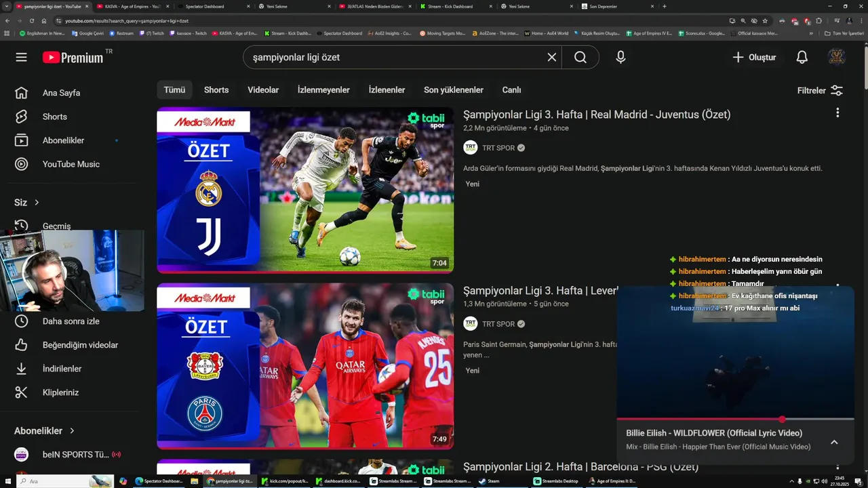
Task: Click Real Madrid - Juventus (Özet) title
Action: tap(597, 115)
